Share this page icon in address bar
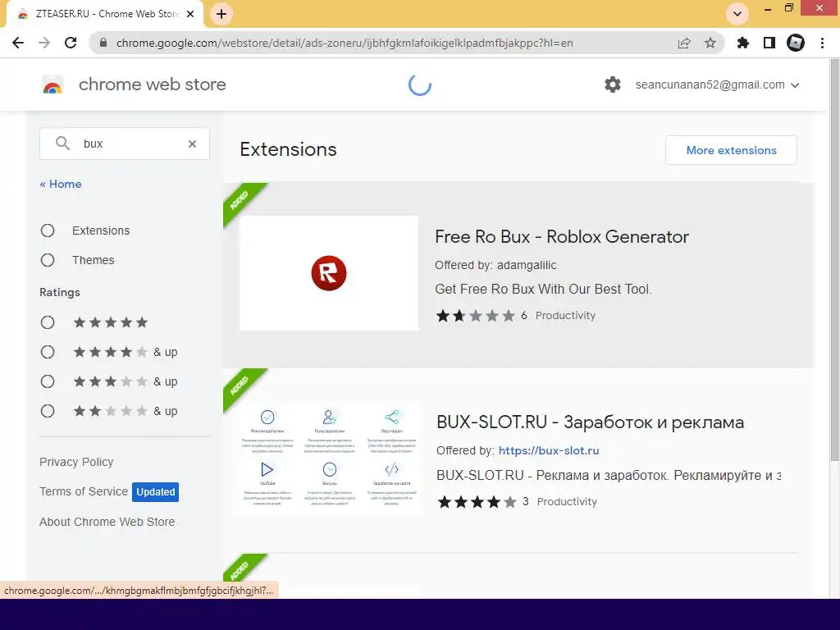 pos(684,43)
